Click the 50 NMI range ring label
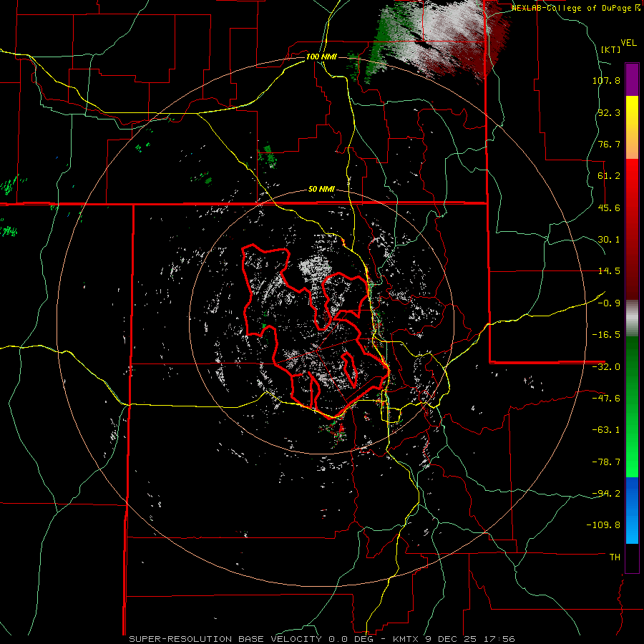The width and height of the screenshot is (644, 644). click(321, 190)
